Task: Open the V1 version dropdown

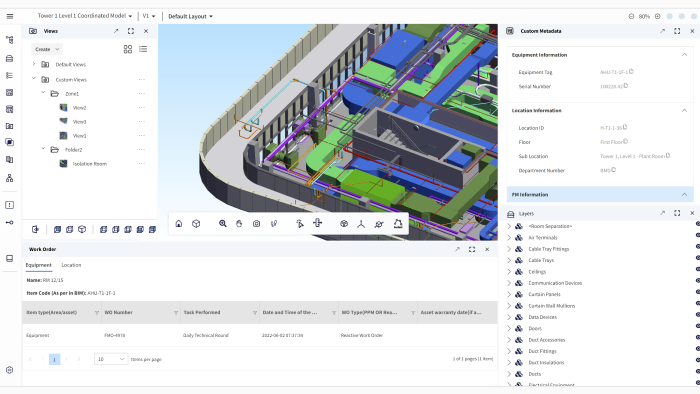Action: (149, 16)
